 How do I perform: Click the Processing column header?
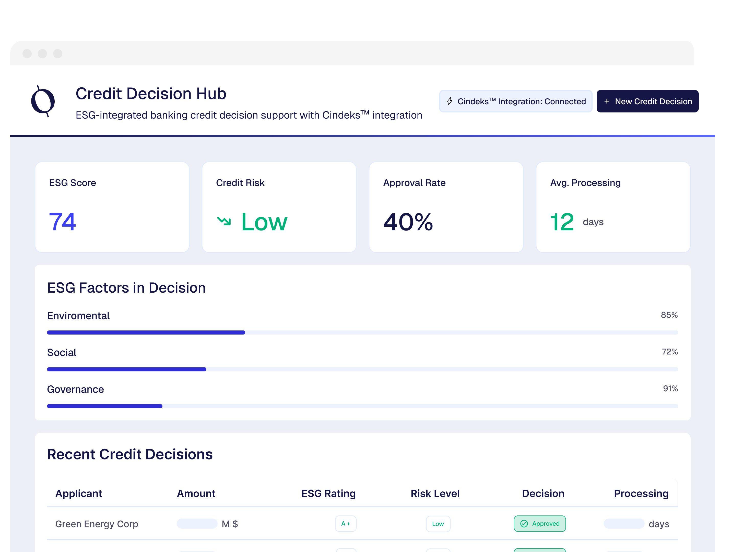click(x=641, y=493)
